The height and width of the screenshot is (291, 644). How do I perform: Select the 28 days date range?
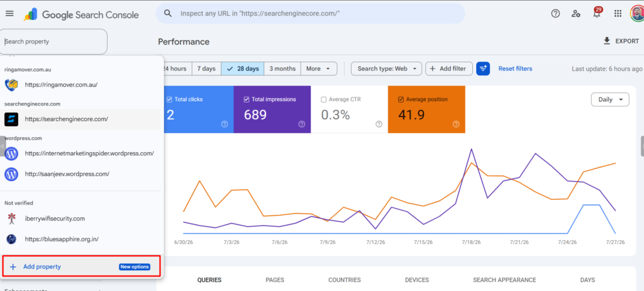[242, 69]
